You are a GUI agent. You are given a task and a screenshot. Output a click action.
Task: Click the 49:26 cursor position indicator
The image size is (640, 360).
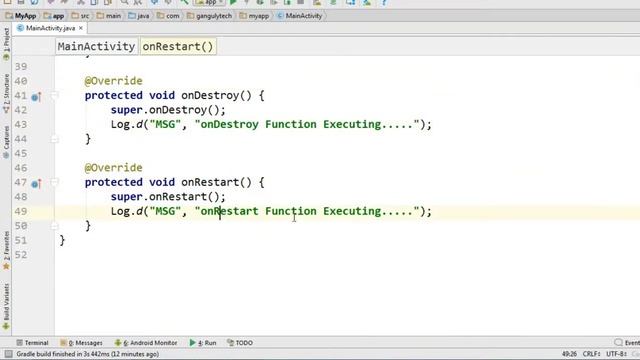coord(569,354)
